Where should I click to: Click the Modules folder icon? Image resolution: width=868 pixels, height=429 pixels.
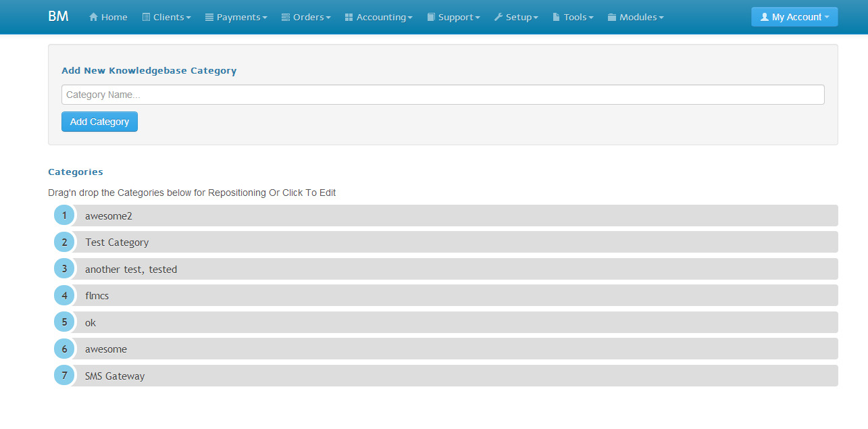612,17
